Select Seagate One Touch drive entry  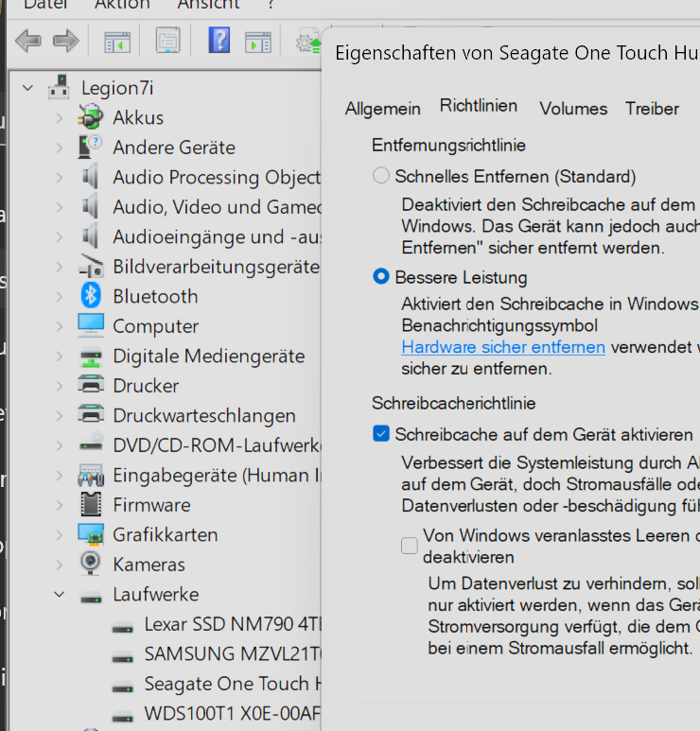tap(233, 685)
